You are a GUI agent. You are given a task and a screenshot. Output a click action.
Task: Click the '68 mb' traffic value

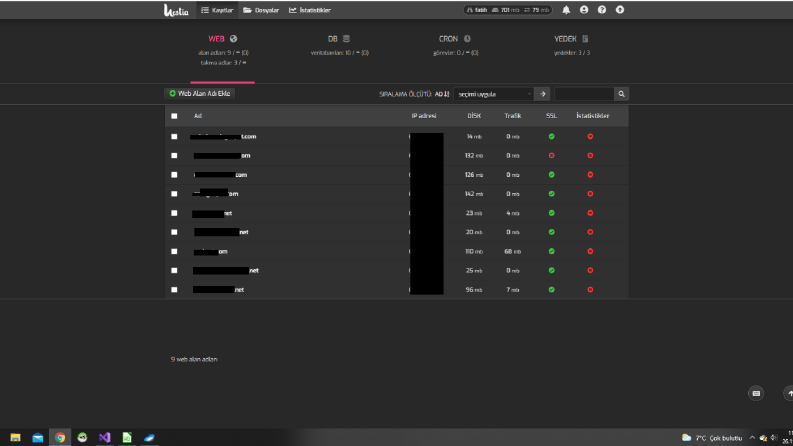tap(512, 251)
